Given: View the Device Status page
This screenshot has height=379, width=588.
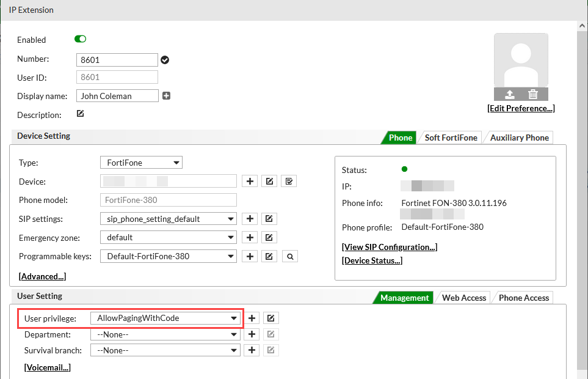Looking at the screenshot, I should tap(371, 260).
